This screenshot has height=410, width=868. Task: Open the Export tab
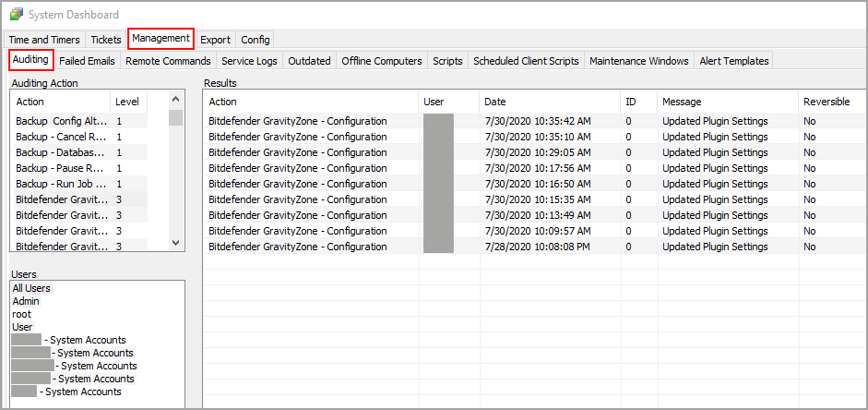coord(215,40)
